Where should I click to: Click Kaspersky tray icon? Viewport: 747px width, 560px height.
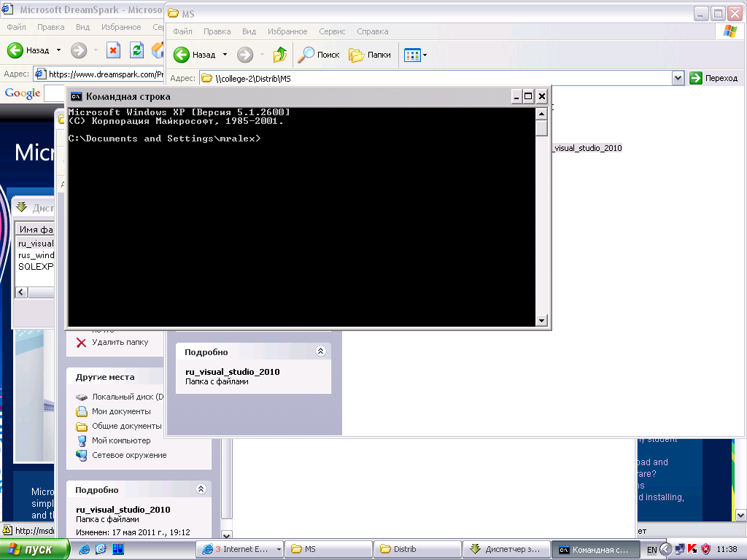(x=692, y=549)
